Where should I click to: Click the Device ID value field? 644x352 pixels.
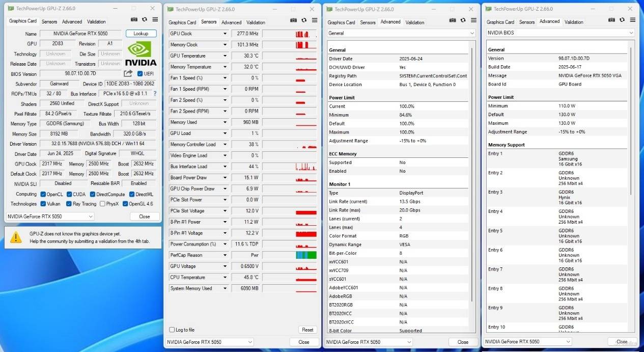coord(130,84)
